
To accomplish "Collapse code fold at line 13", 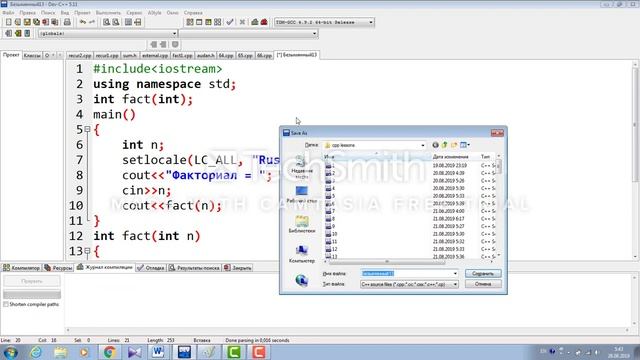I will (87, 251).
